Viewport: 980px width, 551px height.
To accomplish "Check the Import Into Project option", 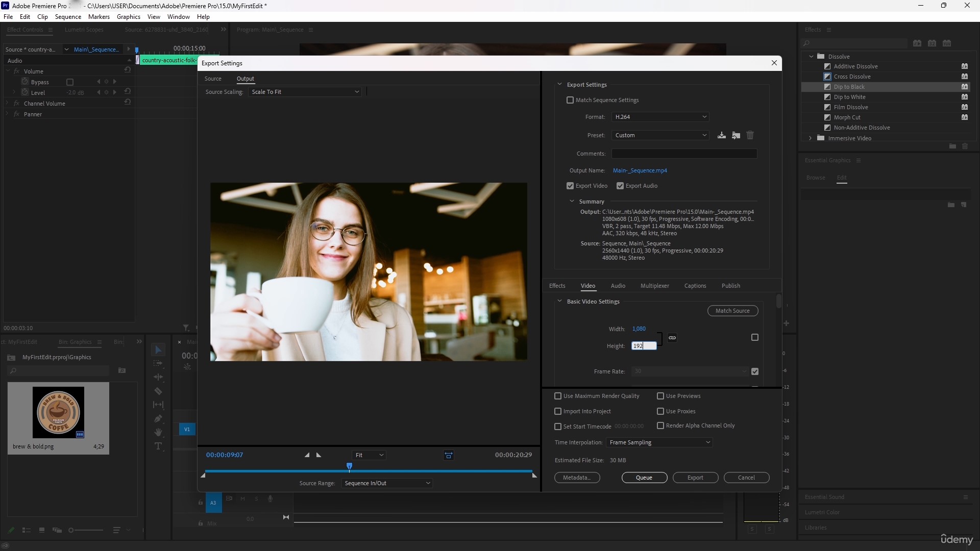I will pyautogui.click(x=558, y=411).
